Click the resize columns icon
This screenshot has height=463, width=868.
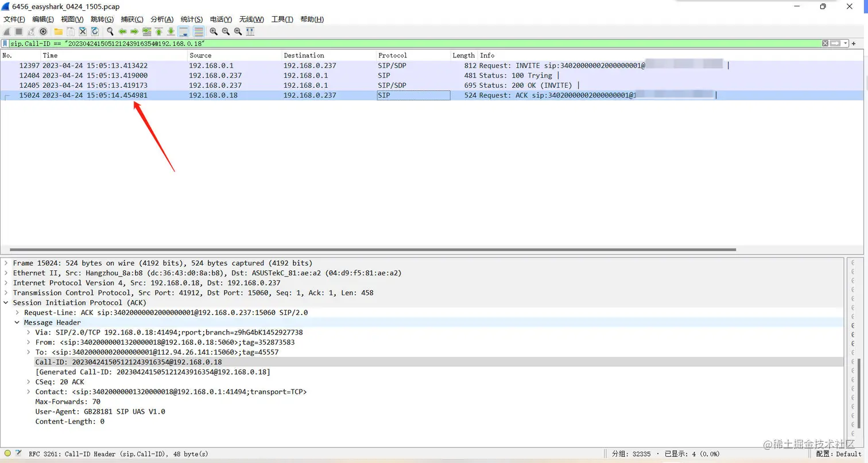pos(250,32)
